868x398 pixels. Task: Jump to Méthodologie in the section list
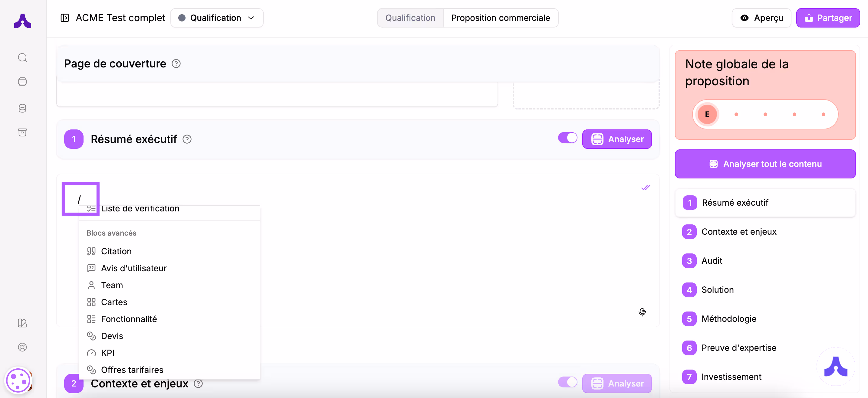tap(728, 318)
